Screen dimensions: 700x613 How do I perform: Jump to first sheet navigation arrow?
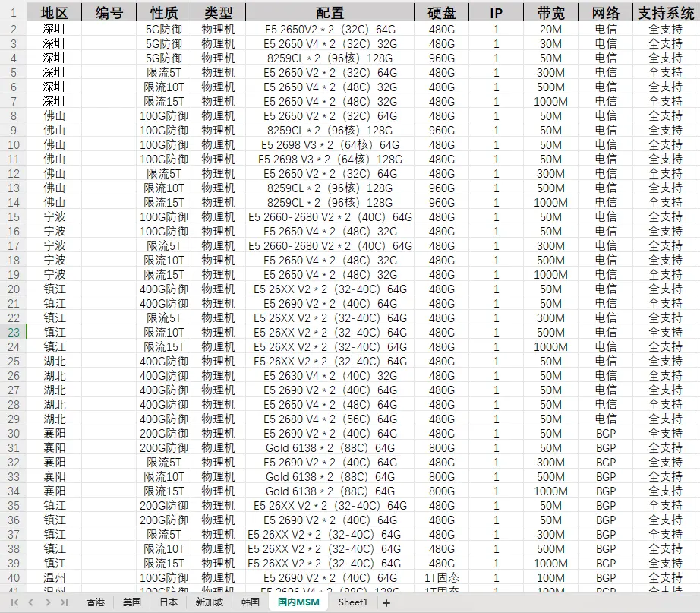pyautogui.click(x=14, y=602)
